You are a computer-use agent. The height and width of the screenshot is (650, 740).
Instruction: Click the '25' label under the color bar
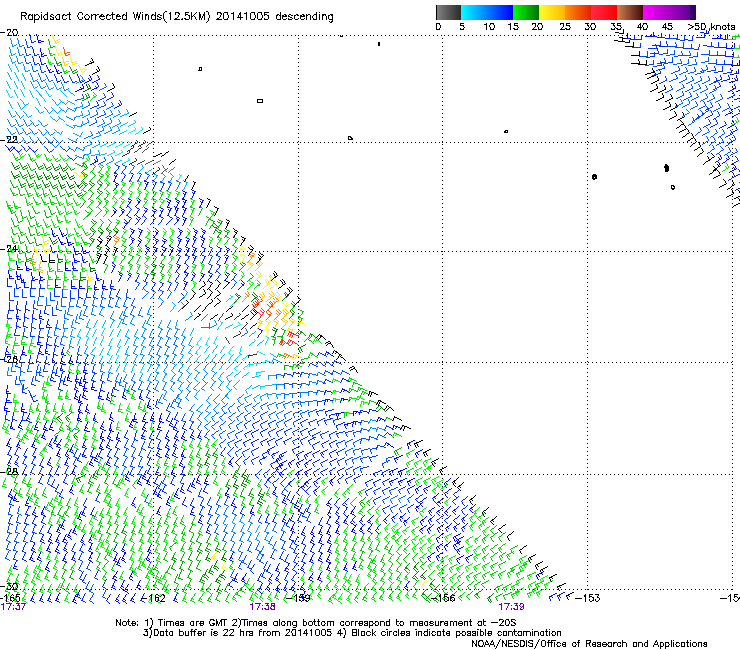(565, 27)
